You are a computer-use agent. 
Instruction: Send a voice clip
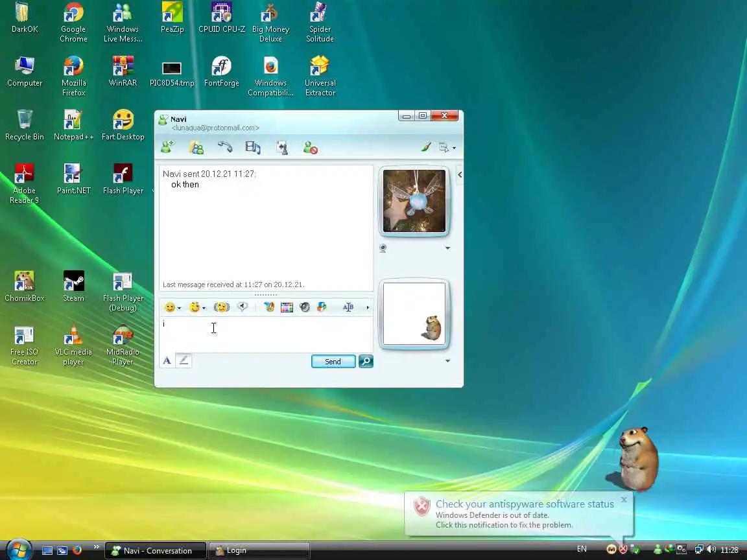243,308
